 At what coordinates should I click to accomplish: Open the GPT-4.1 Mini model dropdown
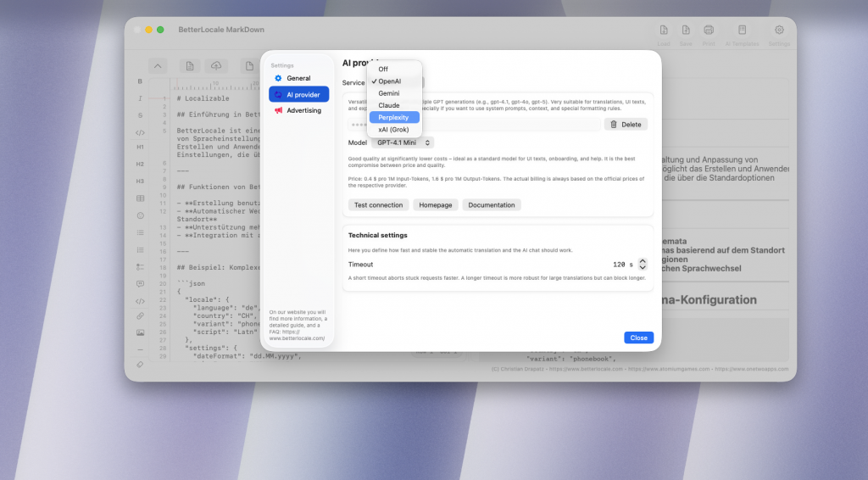403,143
